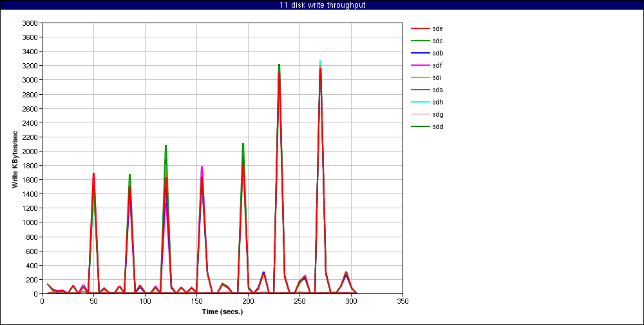Click the green sdc legend color line
This screenshot has width=644, height=325.
(420, 41)
